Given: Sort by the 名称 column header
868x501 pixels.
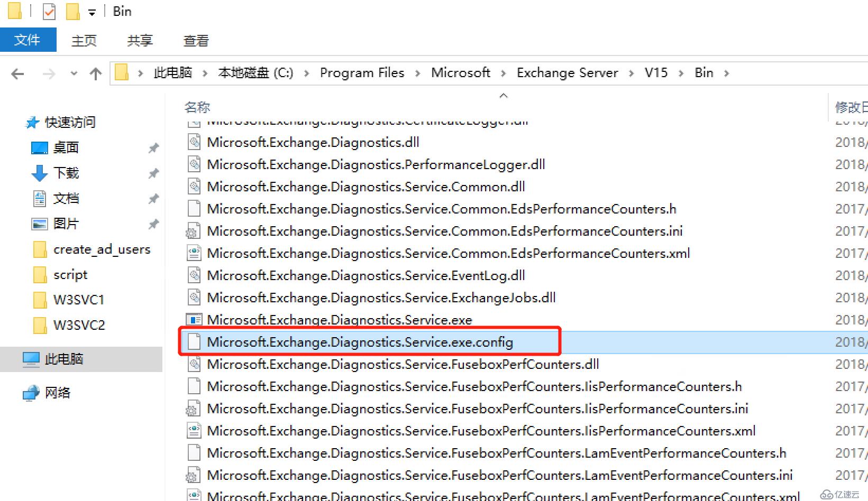Looking at the screenshot, I should (x=197, y=107).
